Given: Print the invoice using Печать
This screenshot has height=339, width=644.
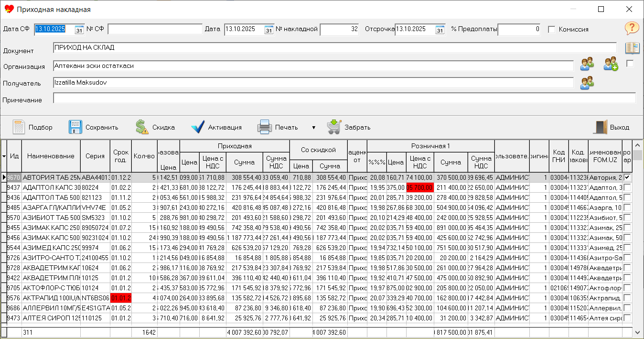Looking at the screenshot, I should (265, 127).
